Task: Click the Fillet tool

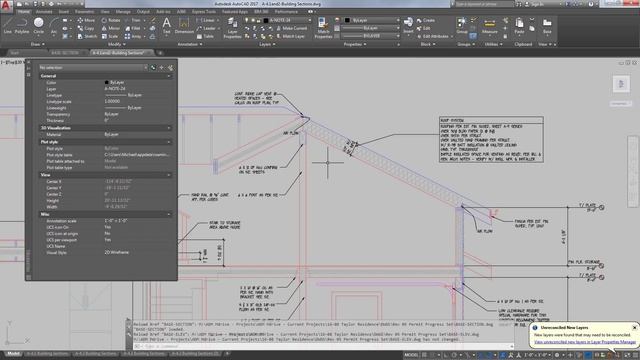Action: click(x=133, y=28)
